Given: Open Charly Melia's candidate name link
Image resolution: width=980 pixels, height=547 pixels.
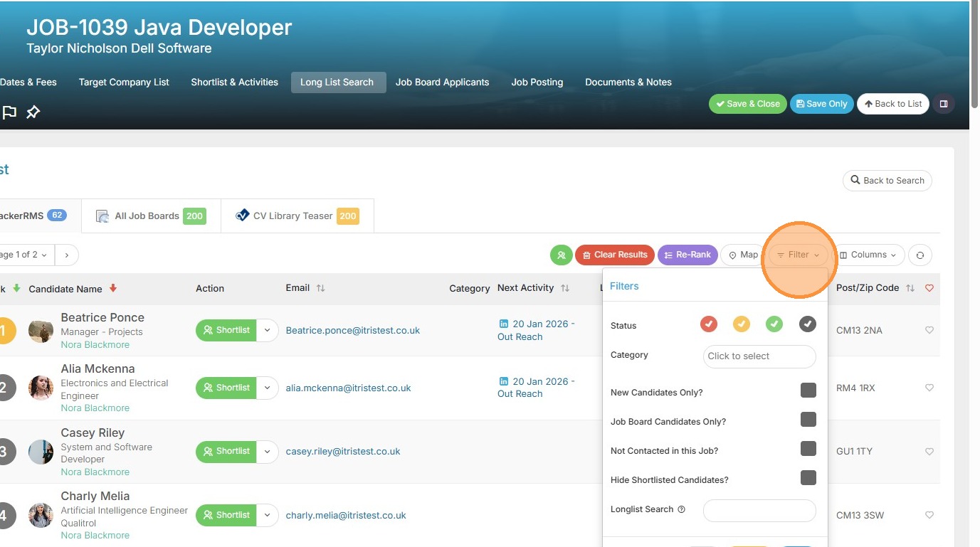Looking at the screenshot, I should click(95, 496).
